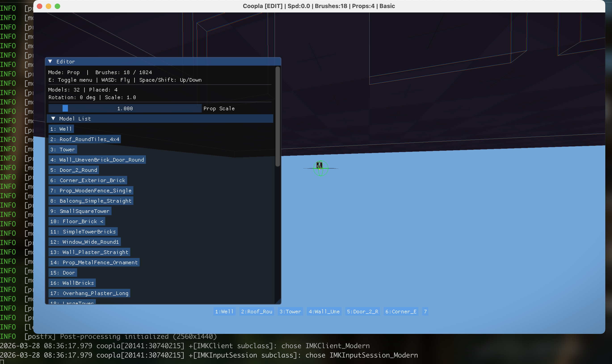
Task: Select model 17: Overhang_Plaster_Long
Action: coord(89,293)
